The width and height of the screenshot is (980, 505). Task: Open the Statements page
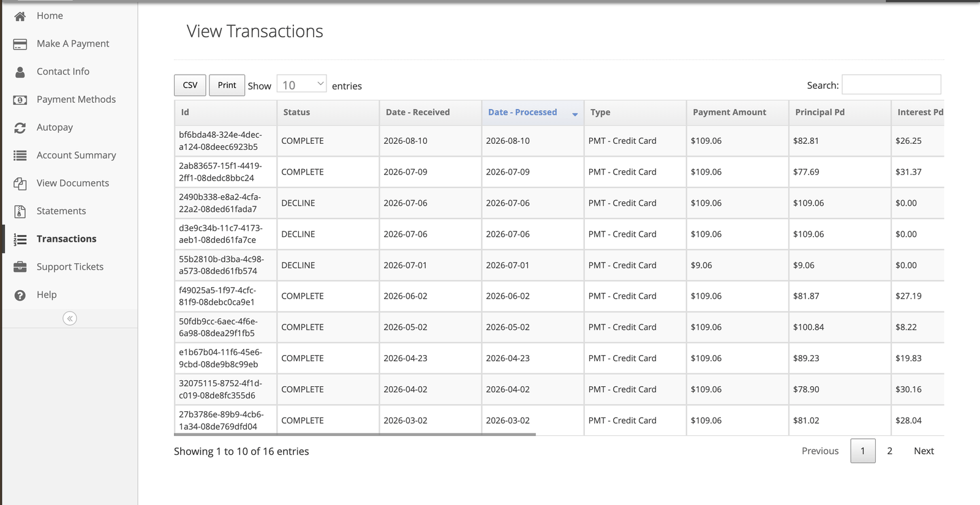pos(61,211)
